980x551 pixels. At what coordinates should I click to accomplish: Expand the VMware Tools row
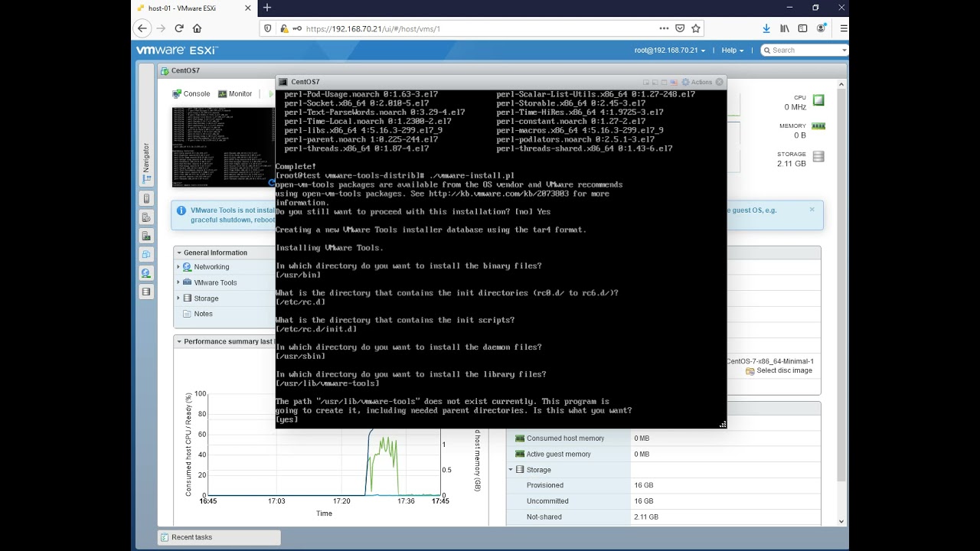point(178,282)
